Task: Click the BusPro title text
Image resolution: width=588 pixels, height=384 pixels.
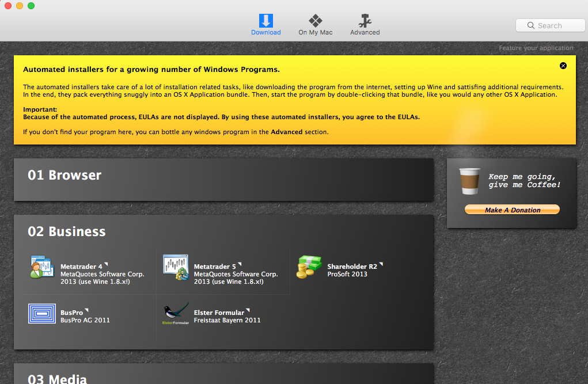Action: (x=71, y=313)
